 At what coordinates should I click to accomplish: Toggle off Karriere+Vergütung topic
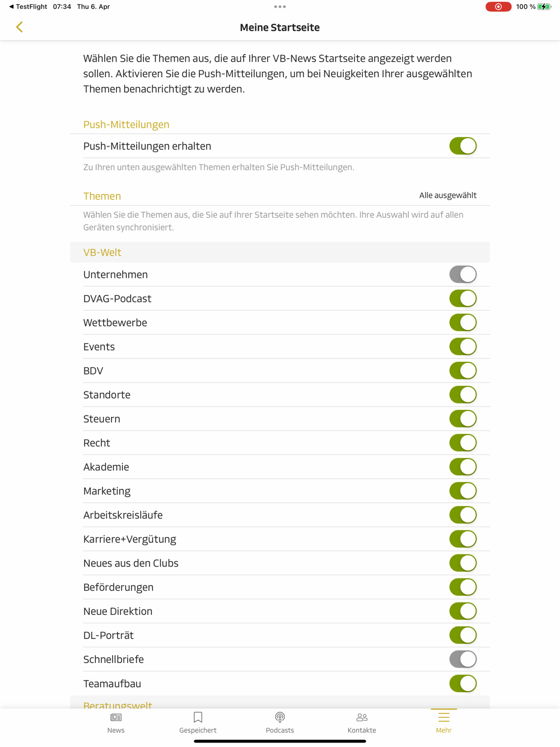pos(463,539)
